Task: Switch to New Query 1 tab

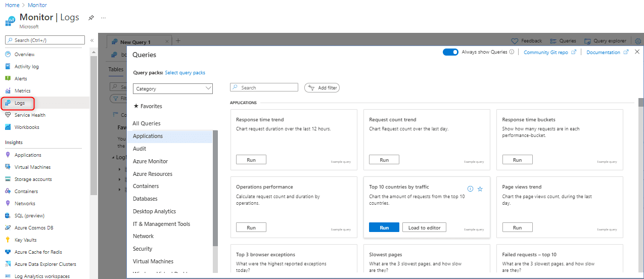Action: point(135,42)
